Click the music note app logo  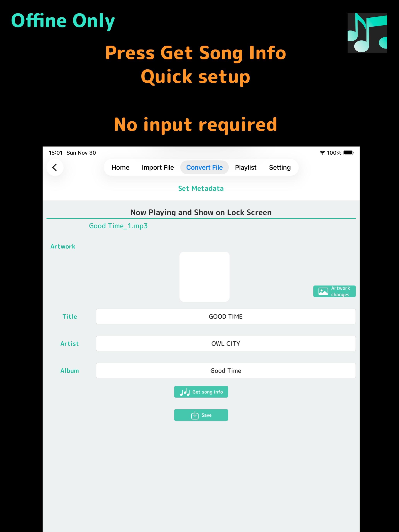367,33
